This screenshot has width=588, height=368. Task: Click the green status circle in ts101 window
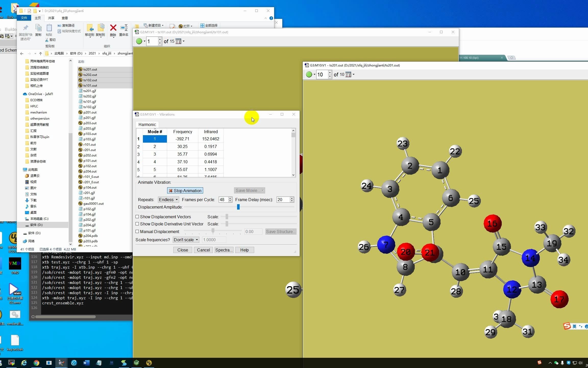[x=139, y=41]
